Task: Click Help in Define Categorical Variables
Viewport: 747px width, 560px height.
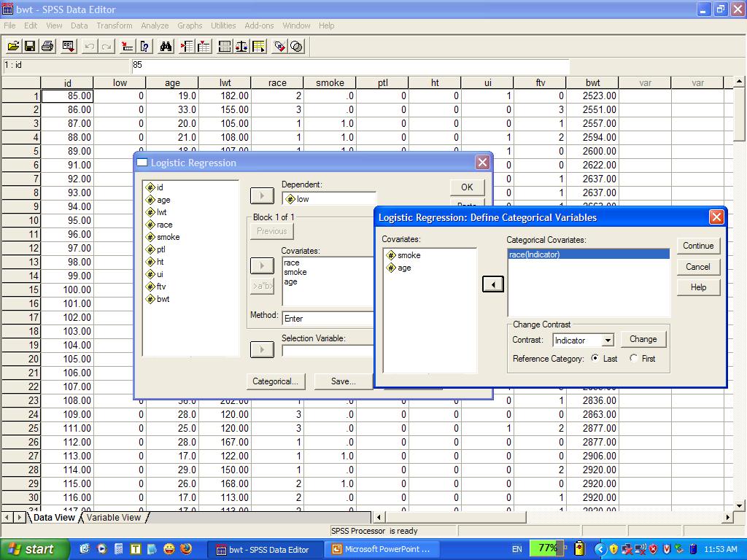Action: (x=698, y=287)
